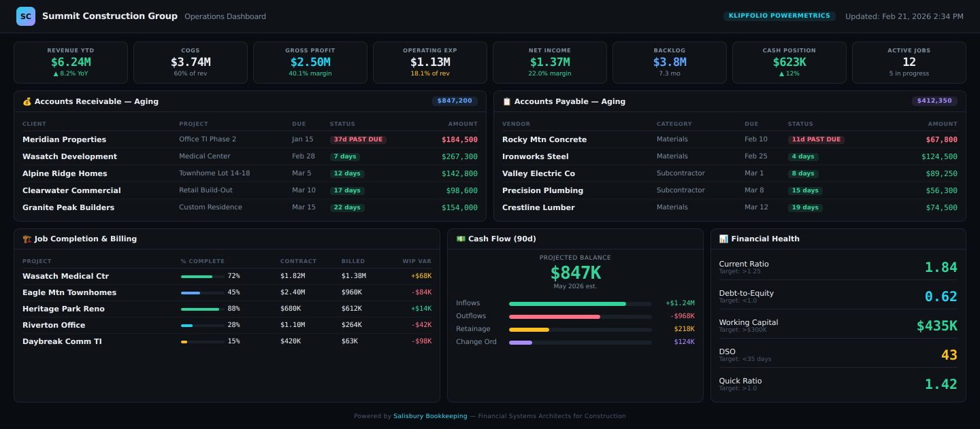This screenshot has width=980, height=429.
Task: Click the Operations Dashboard label
Action: coord(225,16)
